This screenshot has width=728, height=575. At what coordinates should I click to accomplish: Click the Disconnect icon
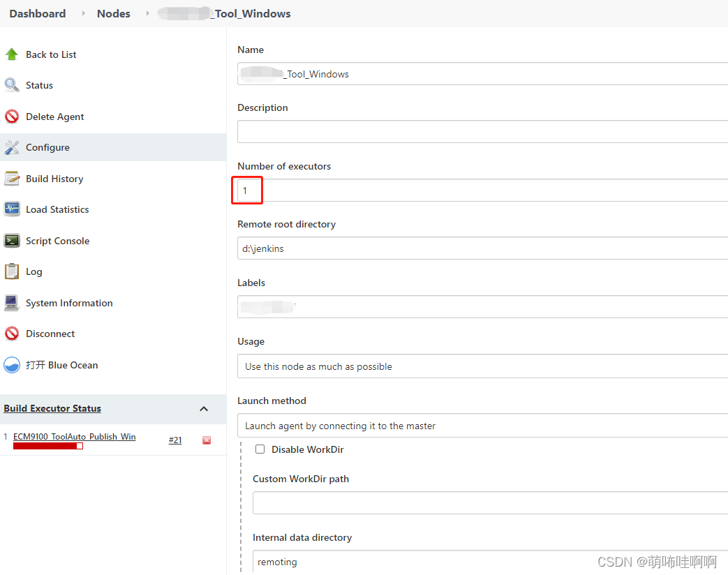coord(12,334)
